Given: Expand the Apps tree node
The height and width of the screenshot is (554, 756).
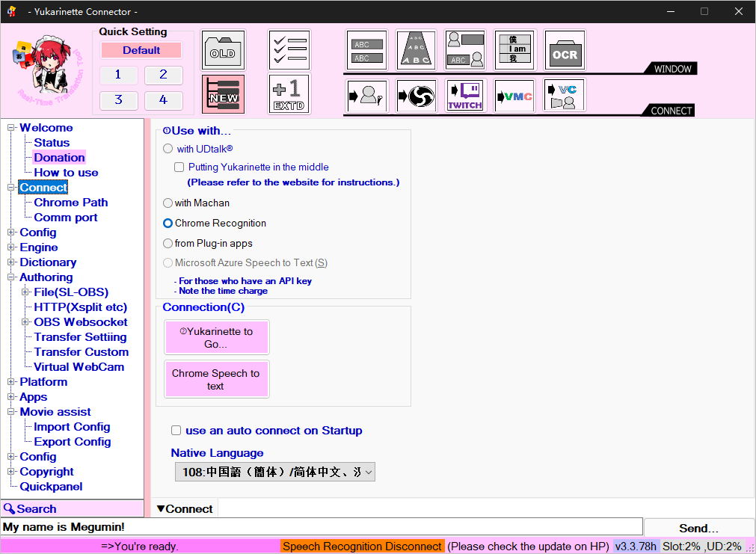Looking at the screenshot, I should (11, 397).
